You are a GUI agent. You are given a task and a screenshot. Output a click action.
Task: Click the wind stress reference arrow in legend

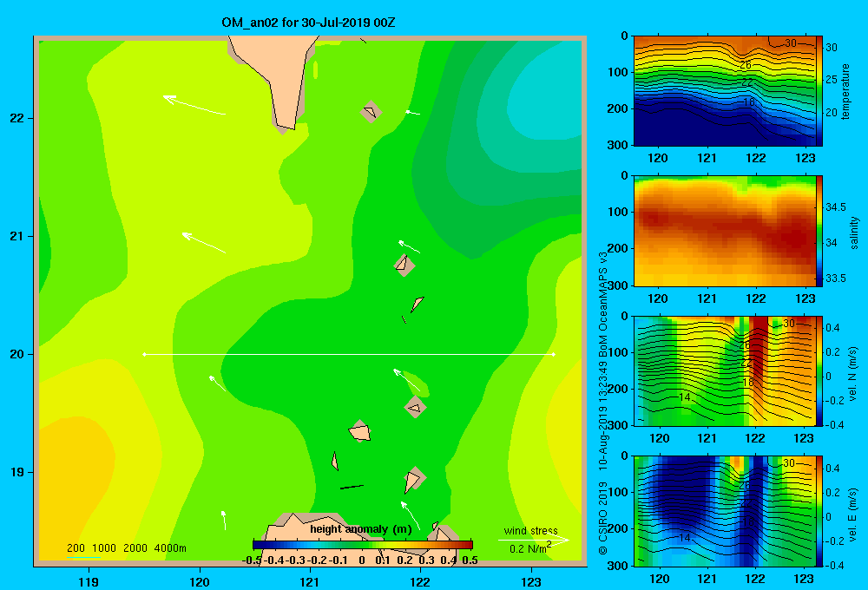pos(533,540)
